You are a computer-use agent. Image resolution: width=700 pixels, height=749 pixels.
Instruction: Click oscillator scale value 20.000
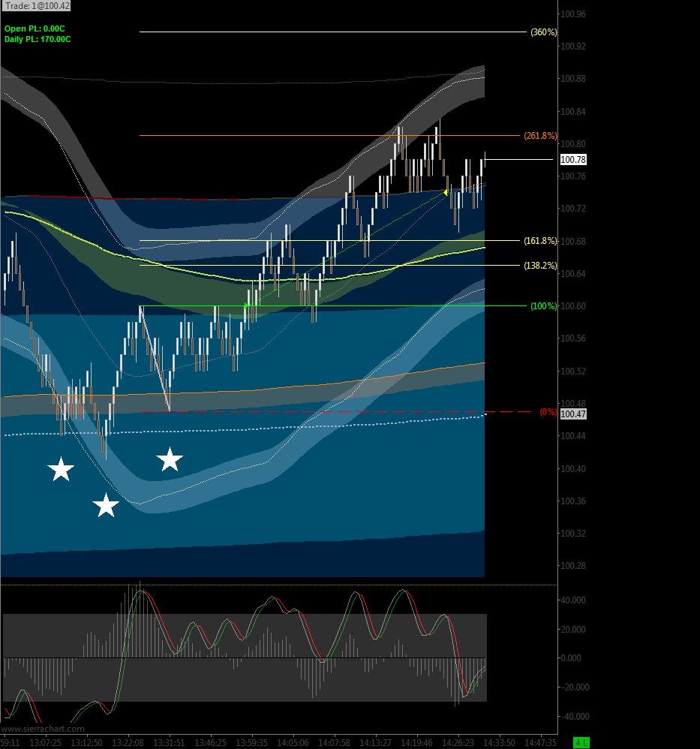573,630
